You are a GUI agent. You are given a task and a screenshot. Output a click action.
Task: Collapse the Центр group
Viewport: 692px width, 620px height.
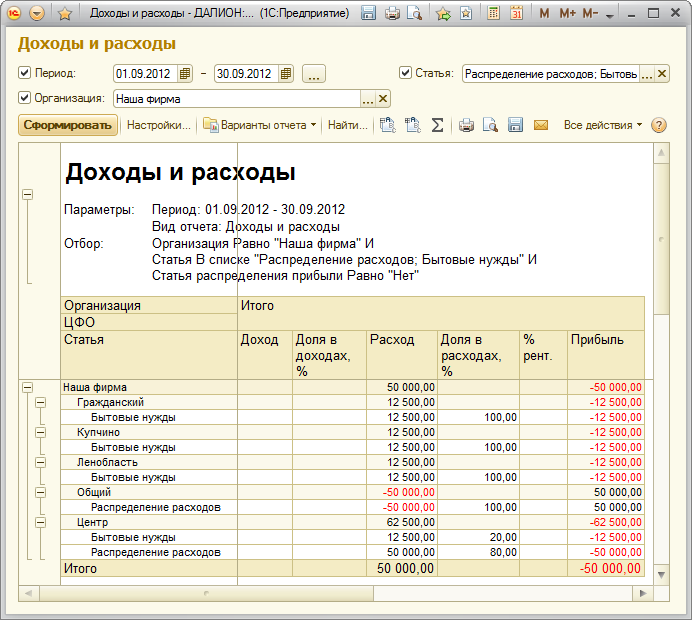click(41, 522)
